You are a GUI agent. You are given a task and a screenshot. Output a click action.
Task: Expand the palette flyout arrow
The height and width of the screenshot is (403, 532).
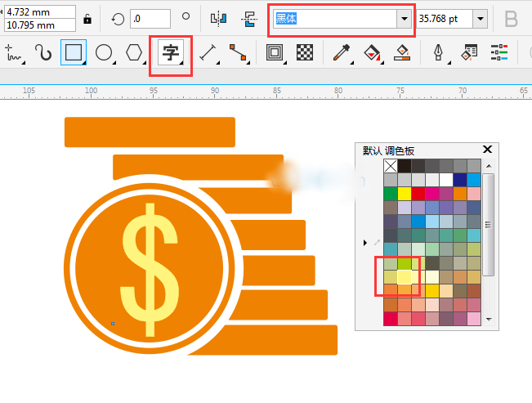(x=365, y=243)
